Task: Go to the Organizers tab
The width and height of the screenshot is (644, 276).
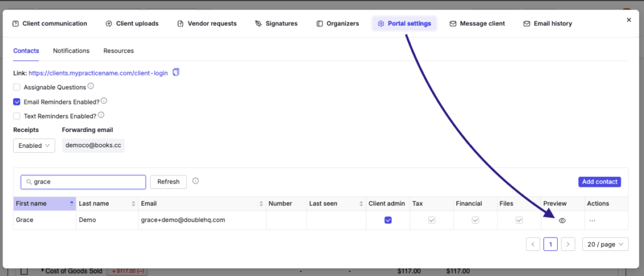Action: [338, 23]
